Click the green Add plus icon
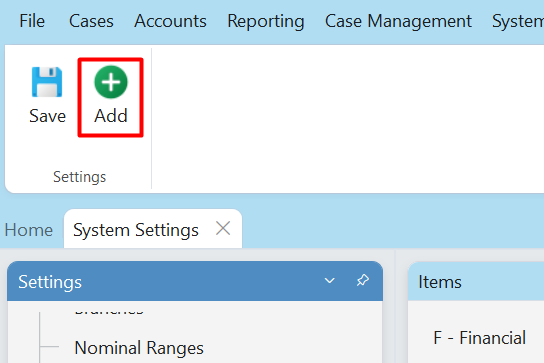This screenshot has width=544, height=363. (x=111, y=82)
